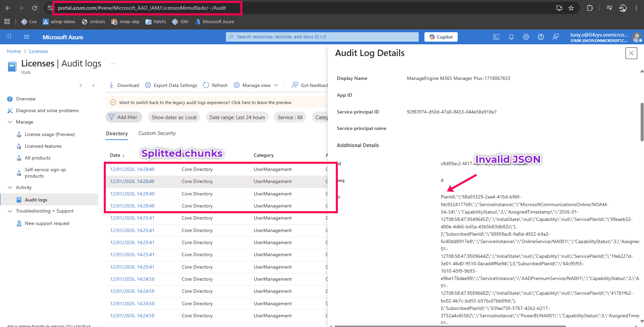View Azure portal notifications bell

[511, 37]
